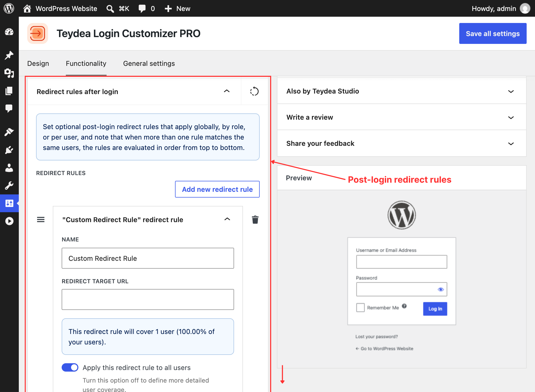
Task: Click the comments bubble in admin bar
Action: pyautogui.click(x=142, y=9)
